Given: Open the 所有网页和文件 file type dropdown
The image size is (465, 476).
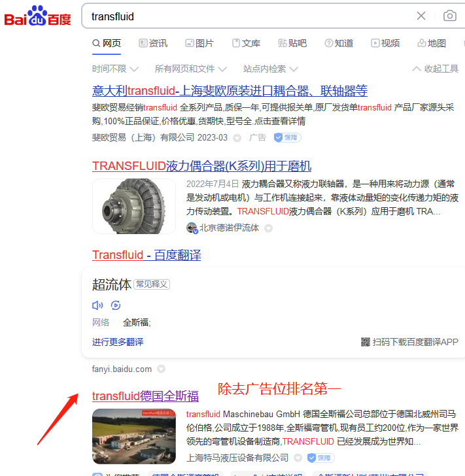Looking at the screenshot, I should [191, 69].
